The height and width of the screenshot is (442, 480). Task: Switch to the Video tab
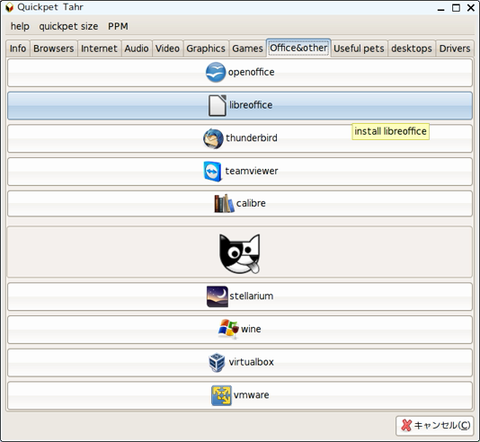pyautogui.click(x=168, y=48)
